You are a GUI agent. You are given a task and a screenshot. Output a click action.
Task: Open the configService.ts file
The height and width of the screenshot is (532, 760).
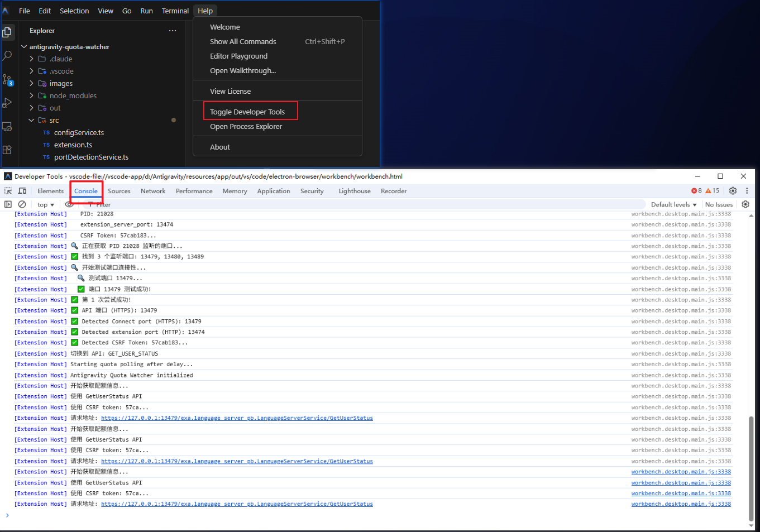click(x=79, y=133)
